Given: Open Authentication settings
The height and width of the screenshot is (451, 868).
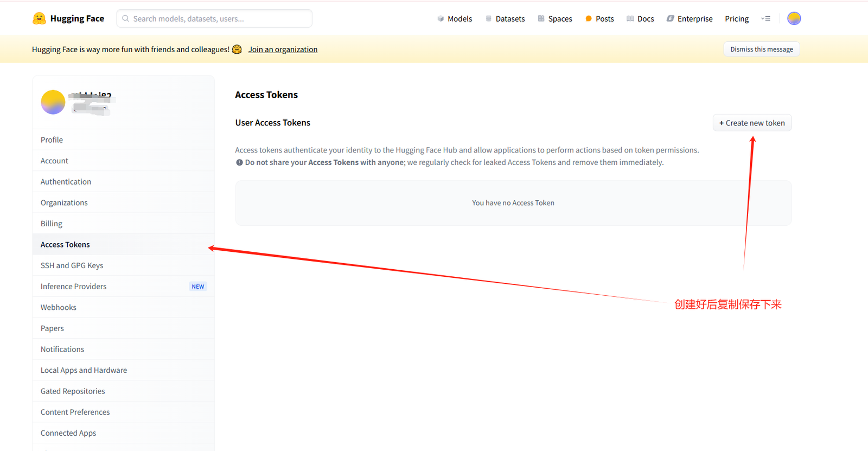Looking at the screenshot, I should point(124,182).
